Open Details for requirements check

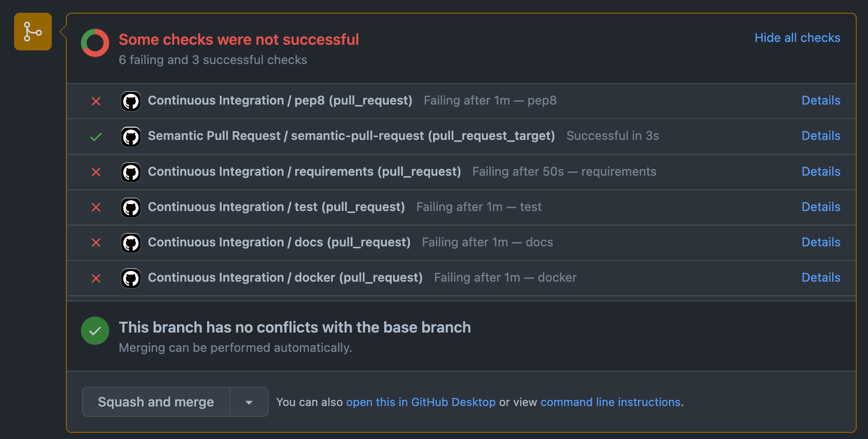[x=821, y=171]
